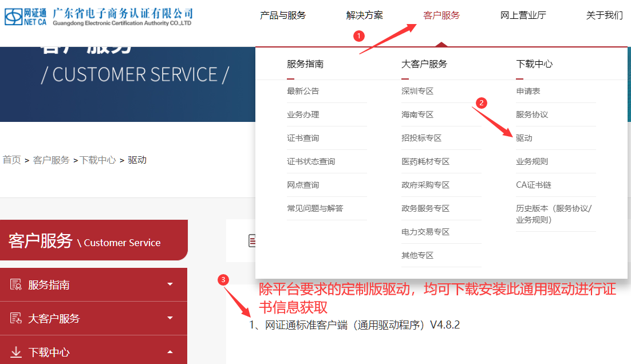Select 驱动 under 下载中心
Image resolution: width=631 pixels, height=364 pixels.
coord(524,138)
